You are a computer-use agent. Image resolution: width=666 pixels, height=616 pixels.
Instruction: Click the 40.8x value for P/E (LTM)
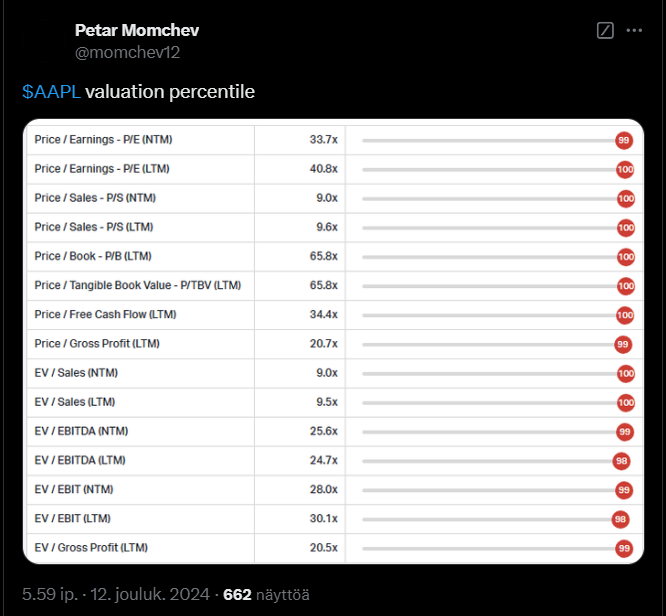[323, 169]
